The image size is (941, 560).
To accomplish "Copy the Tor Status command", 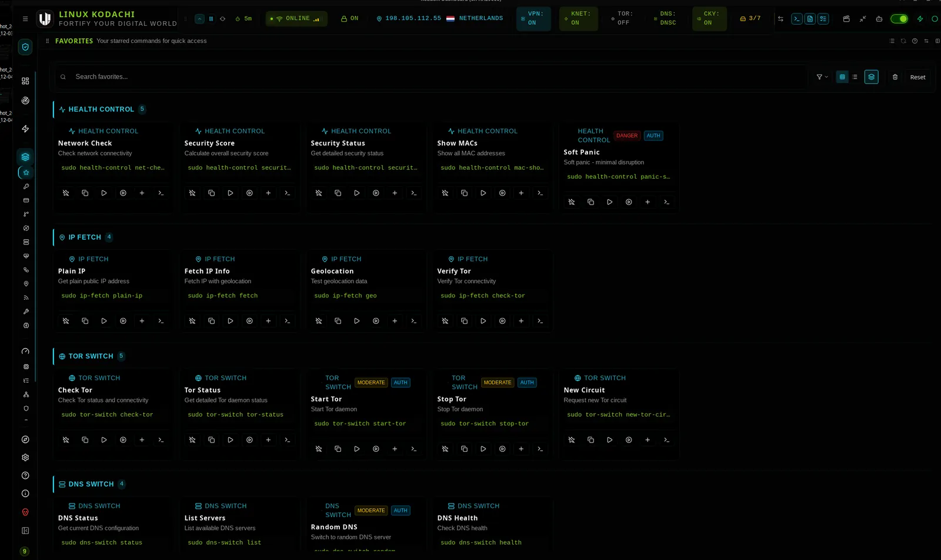I will (x=212, y=440).
